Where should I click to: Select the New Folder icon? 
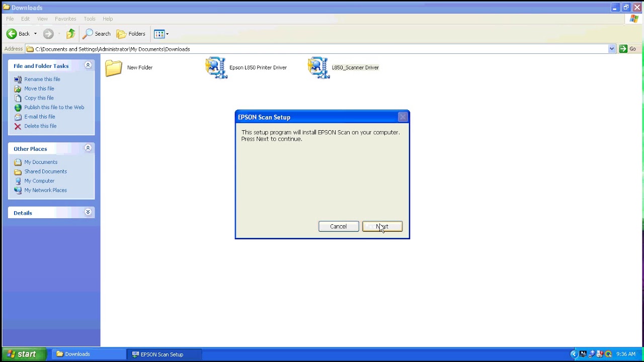114,68
